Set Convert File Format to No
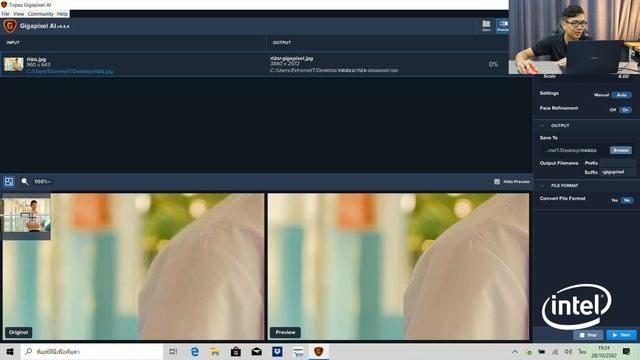 tap(627, 200)
